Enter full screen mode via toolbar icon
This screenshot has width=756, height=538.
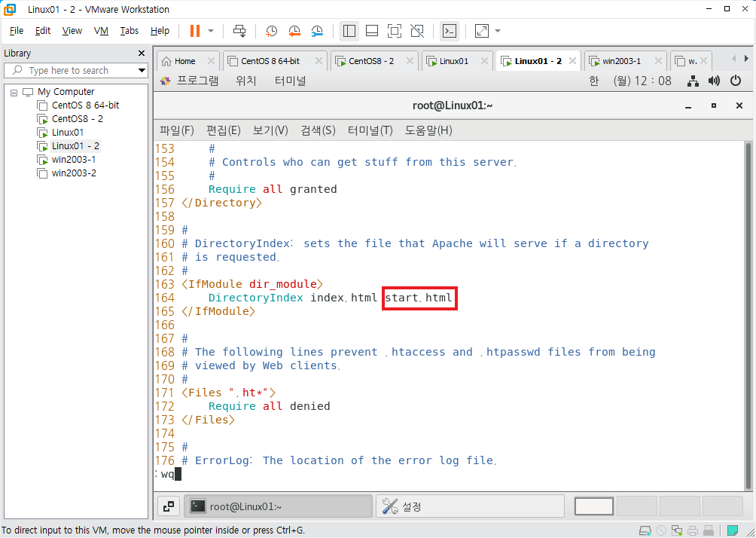coord(395,31)
